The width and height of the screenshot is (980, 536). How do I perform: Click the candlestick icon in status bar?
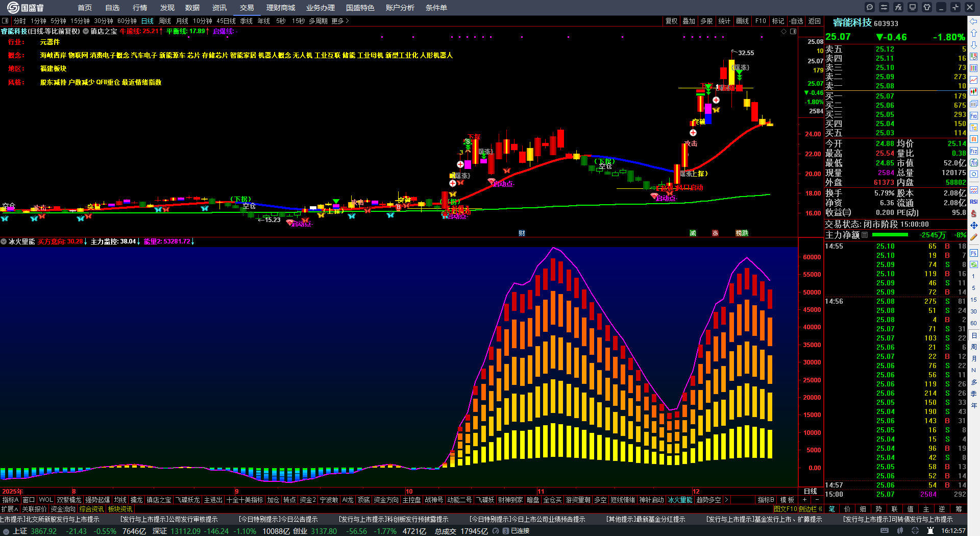coord(901,531)
